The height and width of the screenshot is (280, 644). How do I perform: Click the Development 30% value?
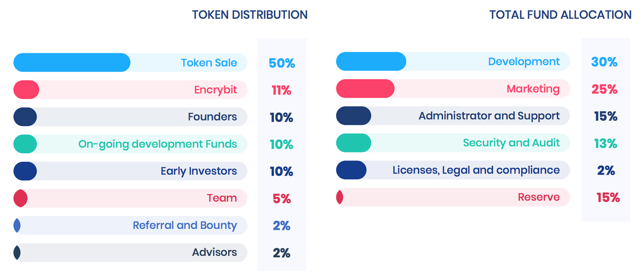pyautogui.click(x=604, y=62)
